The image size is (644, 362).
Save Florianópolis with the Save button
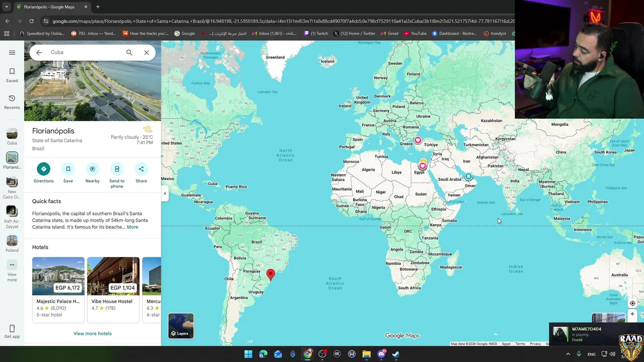pos(68,173)
